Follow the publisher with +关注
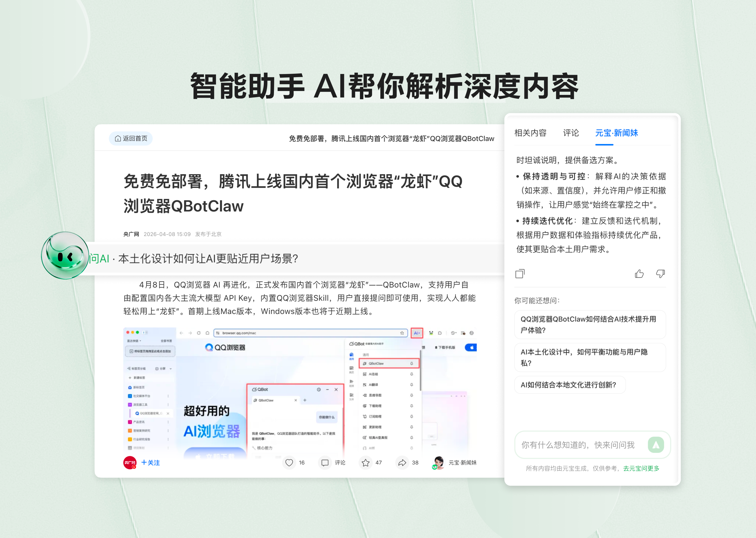756x538 pixels. pyautogui.click(x=150, y=462)
